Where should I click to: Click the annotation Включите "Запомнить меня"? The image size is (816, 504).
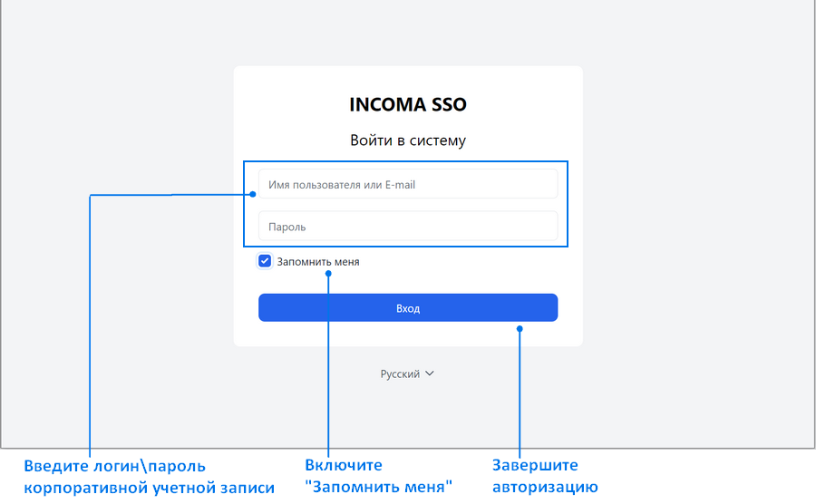pyautogui.click(x=378, y=477)
